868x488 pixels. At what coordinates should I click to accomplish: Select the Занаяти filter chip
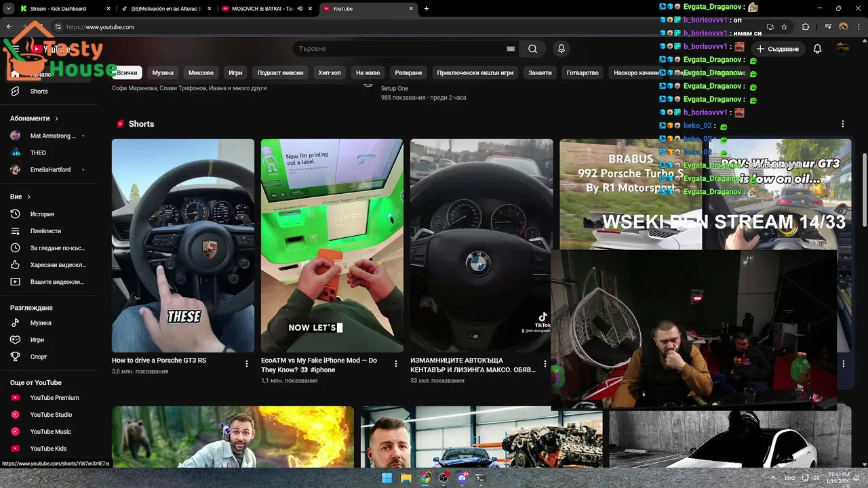(540, 73)
